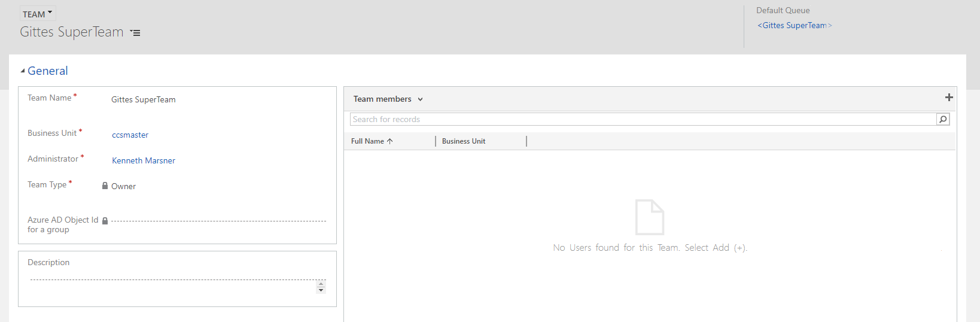Viewport: 980px width, 322px height.
Task: Click the plus icon to add team member
Action: (949, 98)
